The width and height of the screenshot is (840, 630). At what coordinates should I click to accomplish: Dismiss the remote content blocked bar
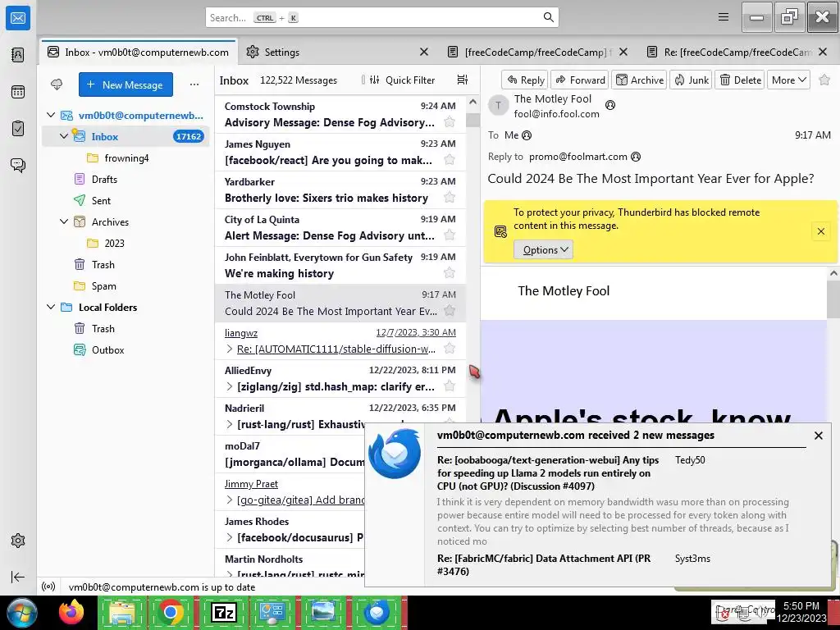point(820,231)
